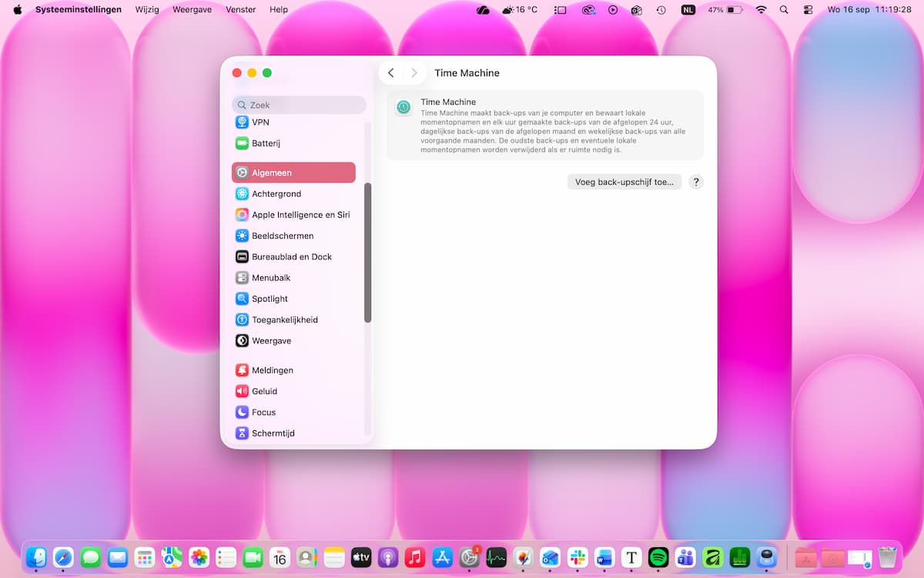Click the Time Machine clock icon
Viewport: 924px width, 578px height.
pos(403,107)
